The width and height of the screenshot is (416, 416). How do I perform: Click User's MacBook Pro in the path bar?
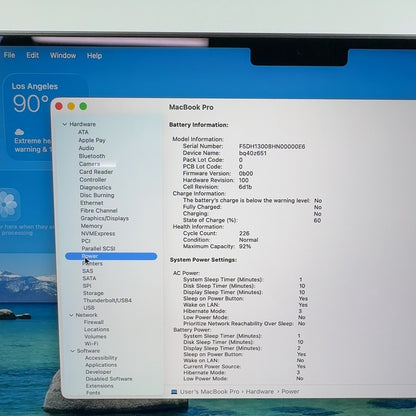click(x=210, y=392)
